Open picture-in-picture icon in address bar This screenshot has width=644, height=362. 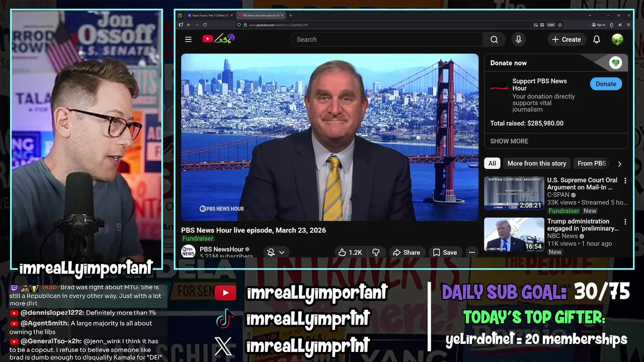point(536,25)
